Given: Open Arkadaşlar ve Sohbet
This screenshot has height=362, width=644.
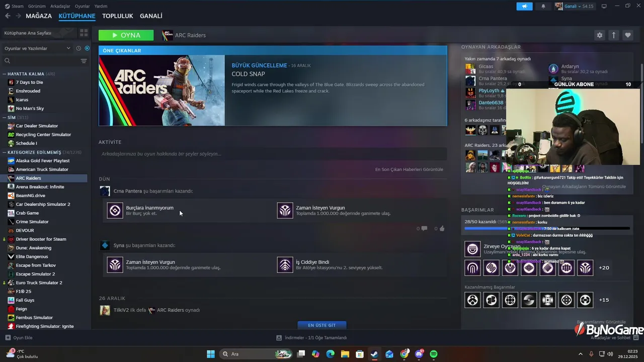Looking at the screenshot, I should pyautogui.click(x=614, y=338).
